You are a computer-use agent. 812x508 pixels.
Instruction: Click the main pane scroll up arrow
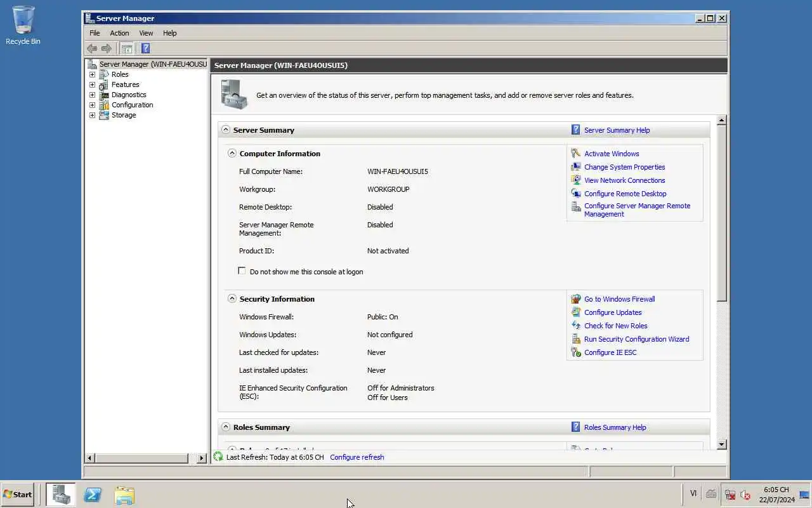[721, 120]
